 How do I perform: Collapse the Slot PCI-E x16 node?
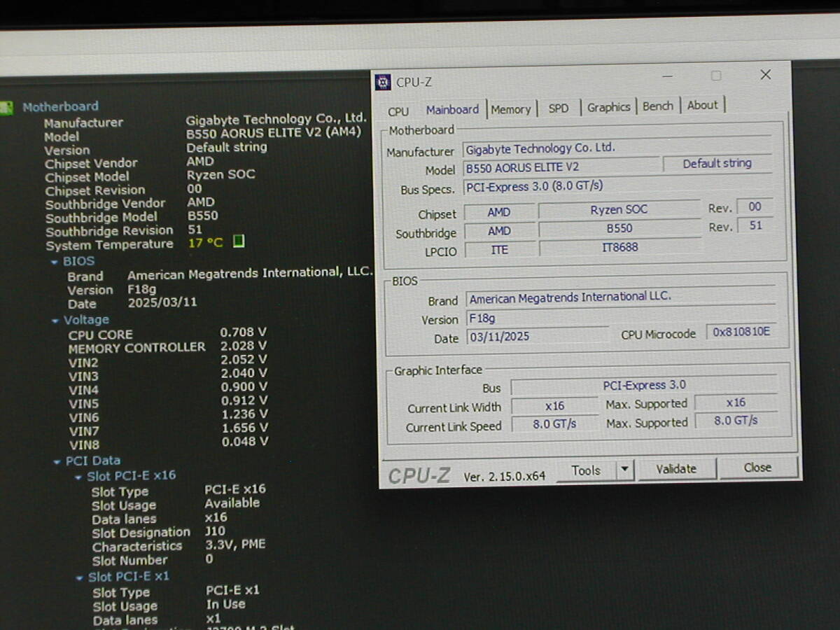[x=78, y=476]
